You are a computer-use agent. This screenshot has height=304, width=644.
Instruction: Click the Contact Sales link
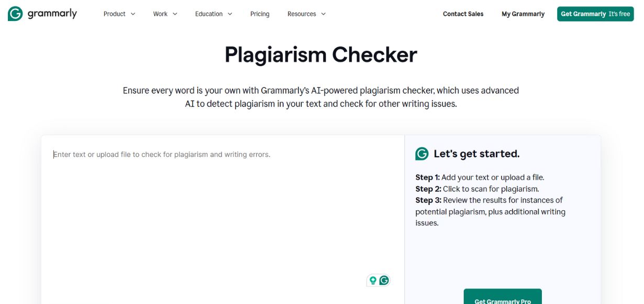point(462,14)
